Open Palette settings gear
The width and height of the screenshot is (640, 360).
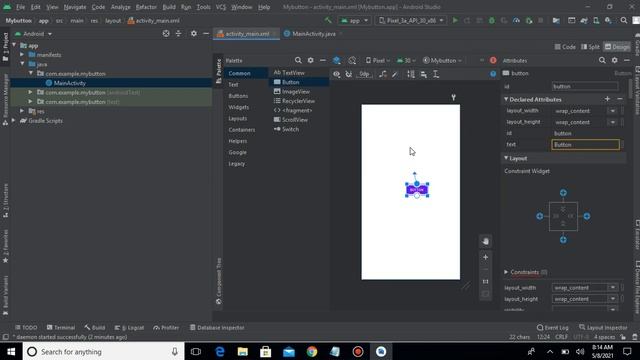tap(311, 60)
